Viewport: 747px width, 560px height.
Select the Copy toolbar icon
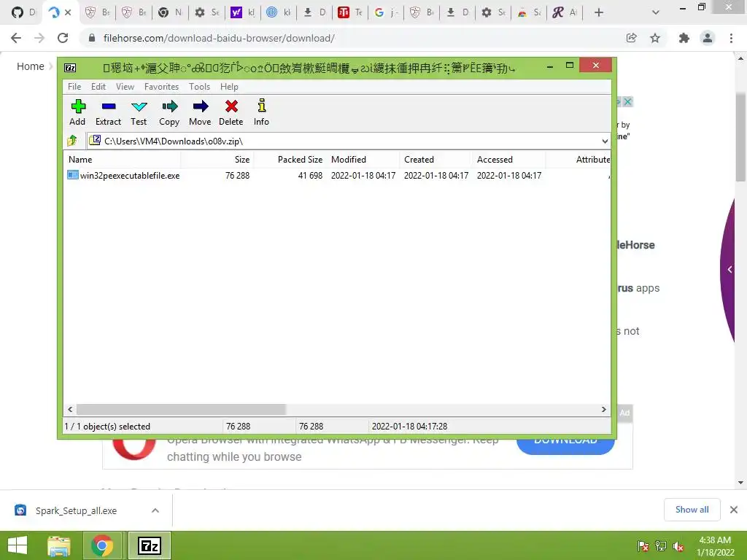(x=169, y=112)
